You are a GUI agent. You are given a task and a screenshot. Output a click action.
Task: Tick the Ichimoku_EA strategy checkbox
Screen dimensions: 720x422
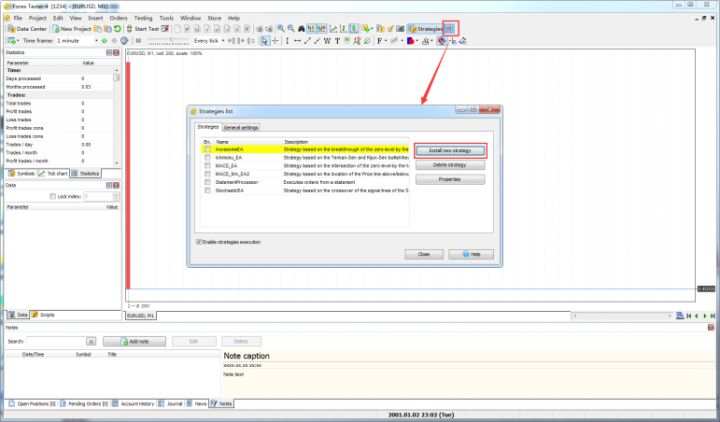pyautogui.click(x=208, y=158)
